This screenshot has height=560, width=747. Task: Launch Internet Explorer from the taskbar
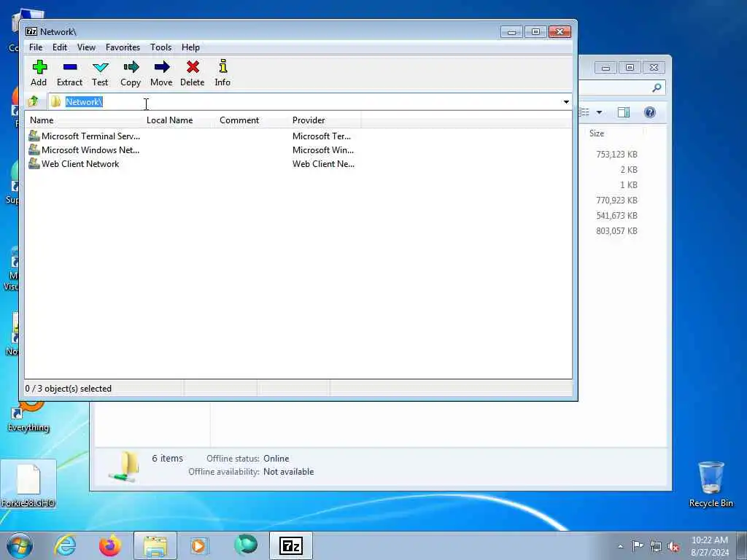(x=65, y=545)
